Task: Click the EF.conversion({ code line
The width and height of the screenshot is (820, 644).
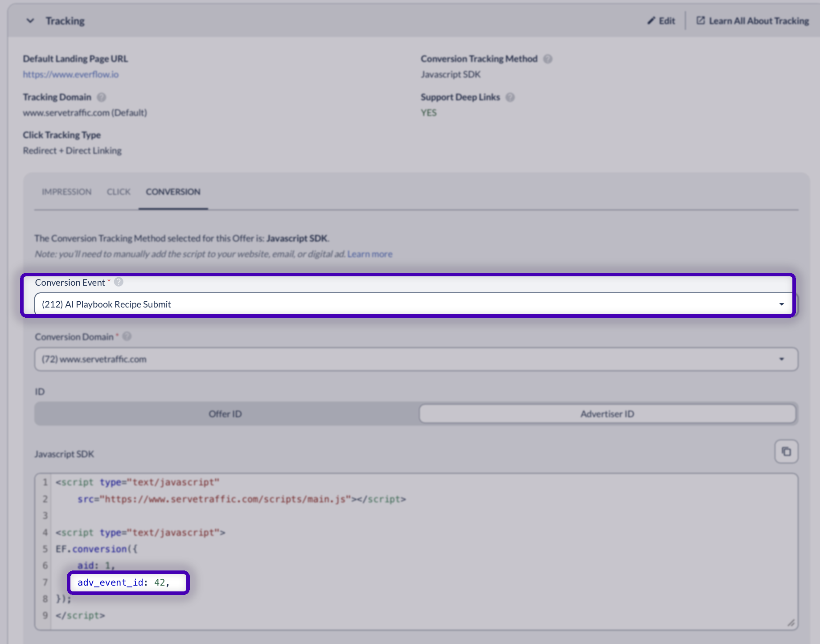Action: pos(97,549)
